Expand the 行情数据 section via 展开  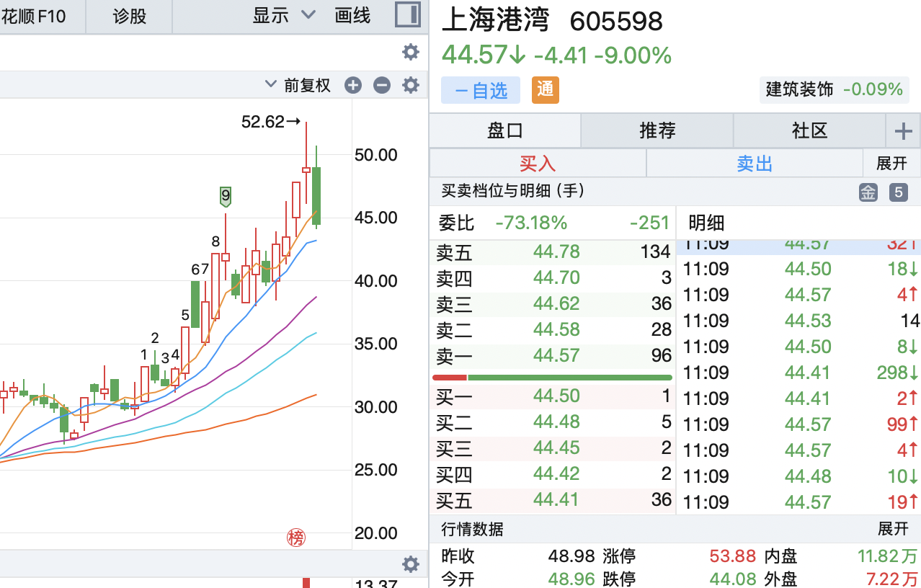point(893,530)
